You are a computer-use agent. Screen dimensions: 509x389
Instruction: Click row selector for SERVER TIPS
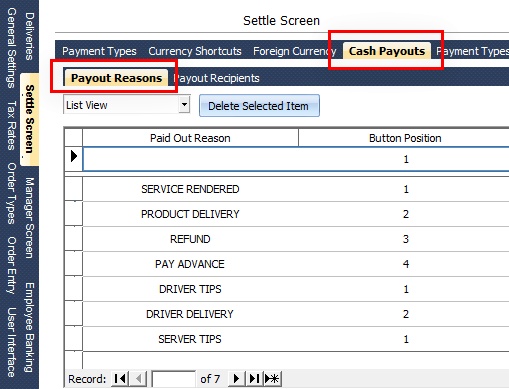click(x=74, y=339)
